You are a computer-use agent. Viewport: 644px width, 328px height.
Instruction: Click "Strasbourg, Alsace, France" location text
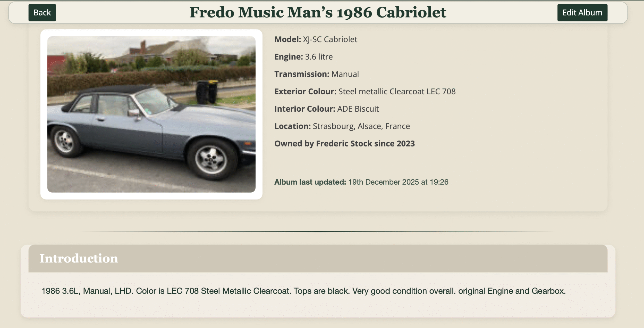[x=361, y=126]
